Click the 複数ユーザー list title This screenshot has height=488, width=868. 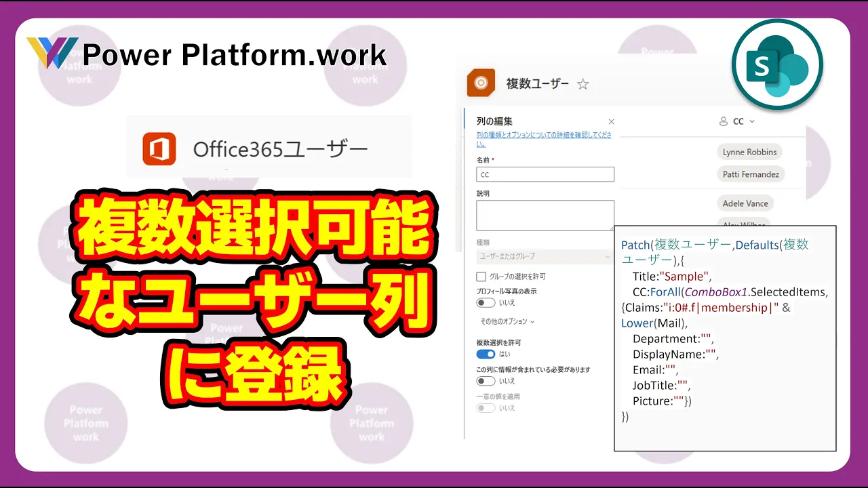(x=538, y=84)
